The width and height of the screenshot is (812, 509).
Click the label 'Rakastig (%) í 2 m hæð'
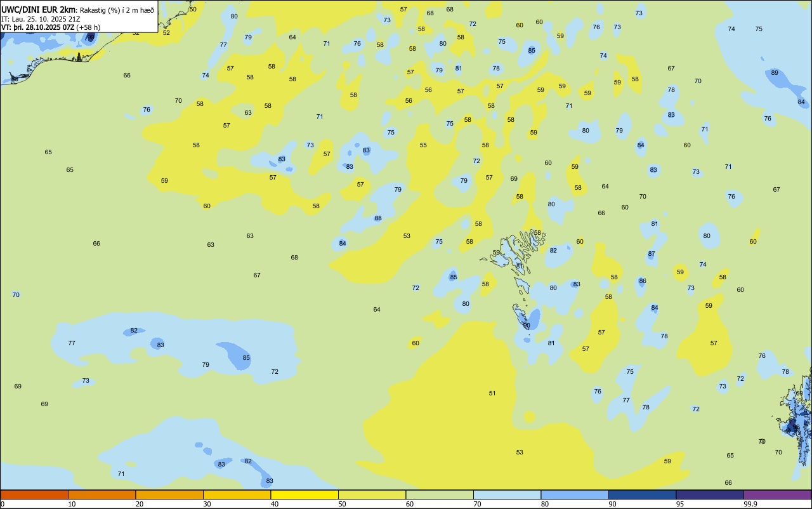tap(117, 10)
